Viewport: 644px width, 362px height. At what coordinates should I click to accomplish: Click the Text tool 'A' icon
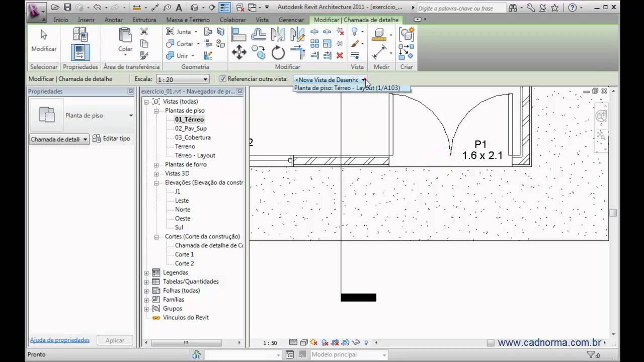pos(179,8)
